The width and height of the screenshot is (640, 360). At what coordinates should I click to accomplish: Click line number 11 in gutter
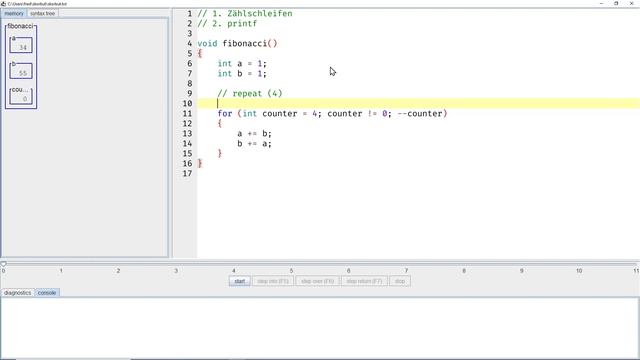[187, 113]
